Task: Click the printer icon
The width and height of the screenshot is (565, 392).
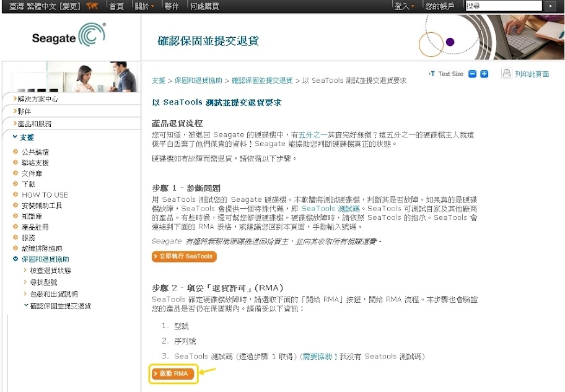Action: point(507,74)
